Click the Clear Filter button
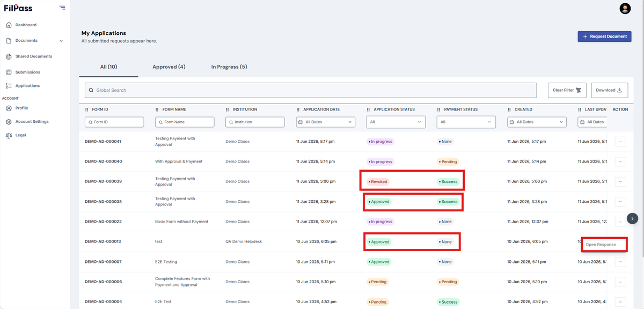This screenshot has width=644, height=309. point(567,90)
